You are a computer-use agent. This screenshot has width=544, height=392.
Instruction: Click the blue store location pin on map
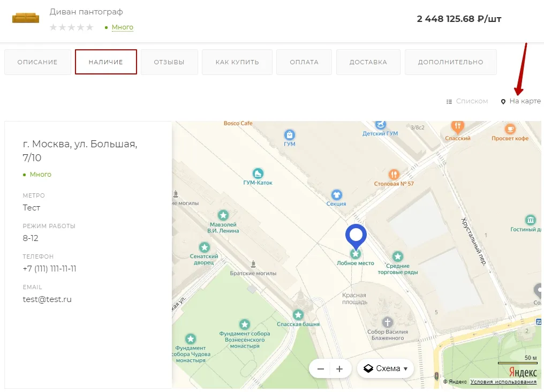[x=356, y=237]
